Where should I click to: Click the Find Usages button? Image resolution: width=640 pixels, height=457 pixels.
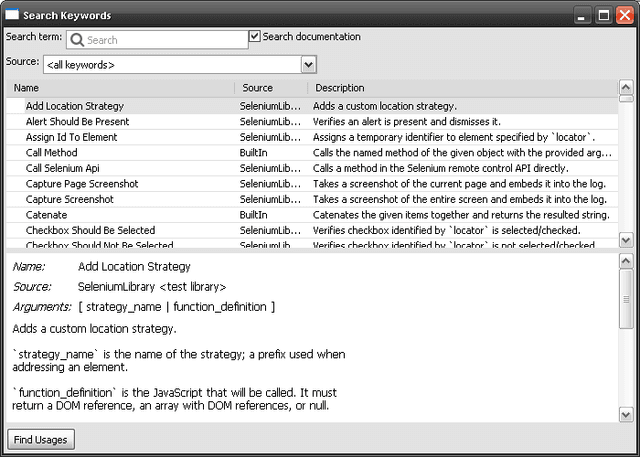(x=41, y=439)
